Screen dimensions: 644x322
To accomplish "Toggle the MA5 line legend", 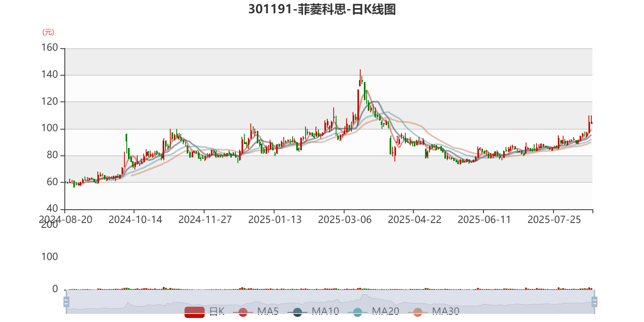I will pos(256,312).
